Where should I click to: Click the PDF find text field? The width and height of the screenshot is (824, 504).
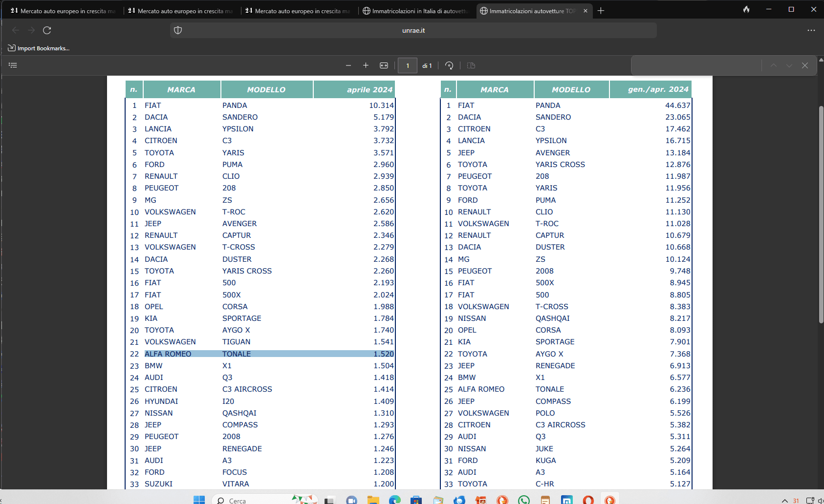[x=696, y=65]
